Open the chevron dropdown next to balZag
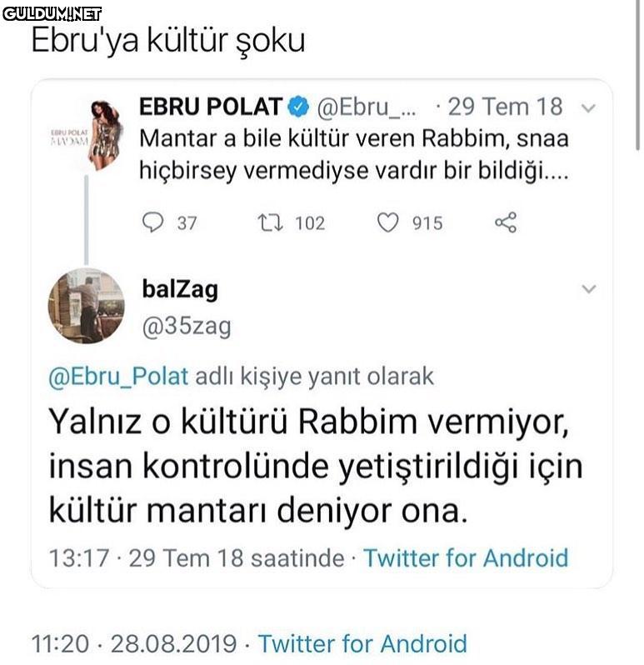This screenshot has width=644, height=665. click(x=588, y=289)
